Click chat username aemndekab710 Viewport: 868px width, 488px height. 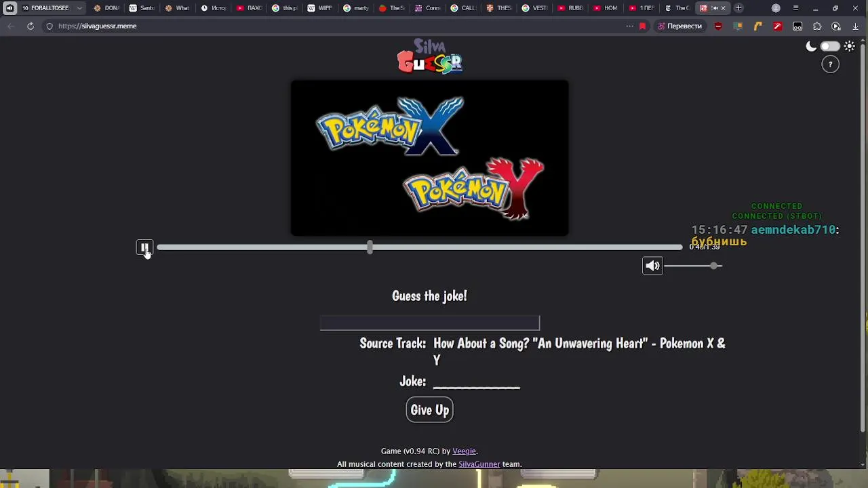click(x=793, y=230)
